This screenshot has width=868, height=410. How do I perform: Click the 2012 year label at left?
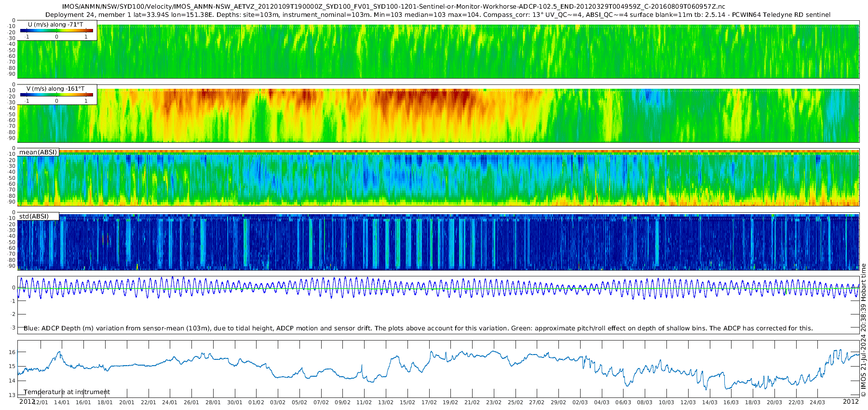coord(27,401)
